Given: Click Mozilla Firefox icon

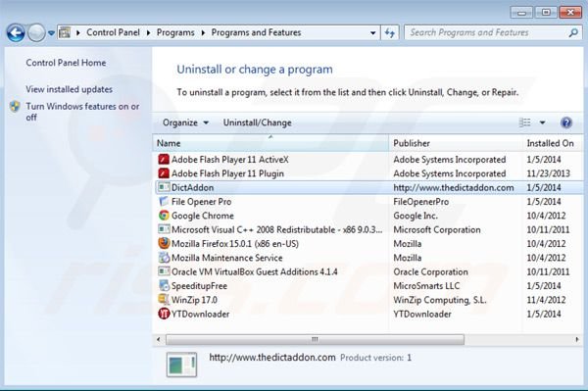Looking at the screenshot, I should coord(164,244).
